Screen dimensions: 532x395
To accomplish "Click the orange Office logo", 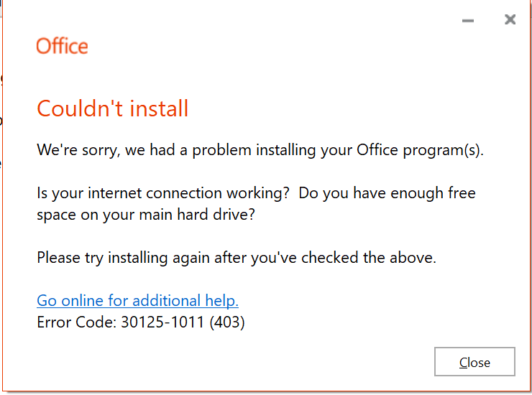I will [62, 46].
